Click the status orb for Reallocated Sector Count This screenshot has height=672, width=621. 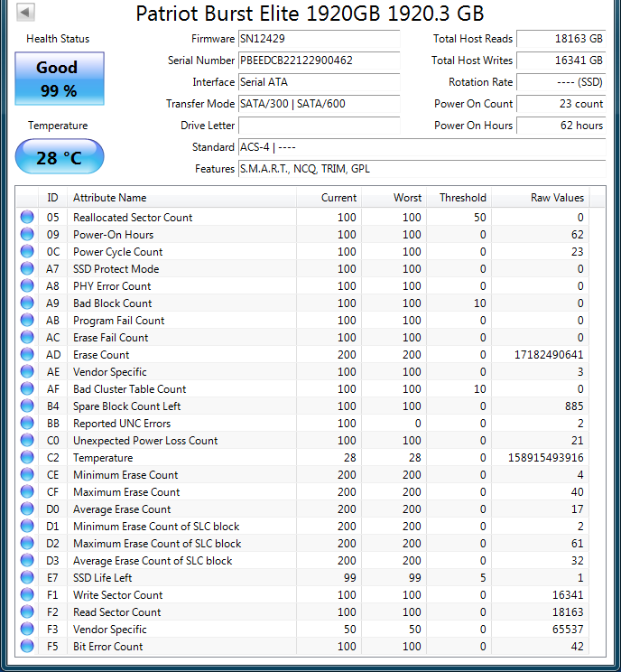click(x=27, y=217)
